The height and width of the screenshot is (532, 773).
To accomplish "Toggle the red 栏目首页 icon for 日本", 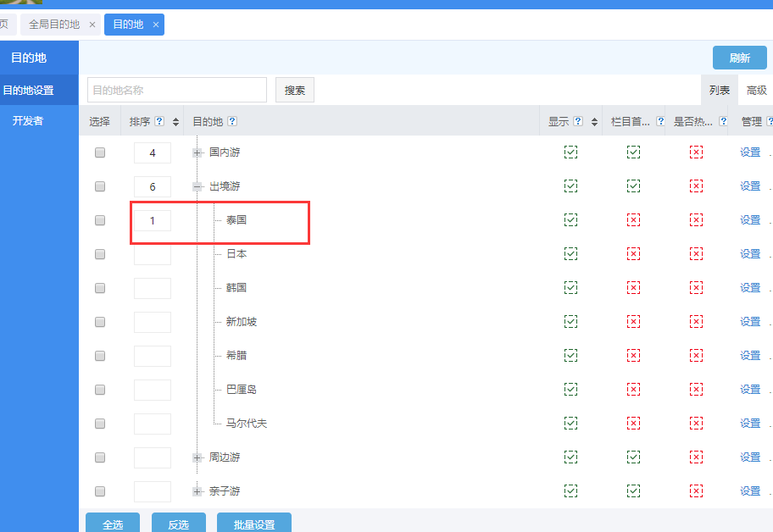I will click(x=633, y=253).
